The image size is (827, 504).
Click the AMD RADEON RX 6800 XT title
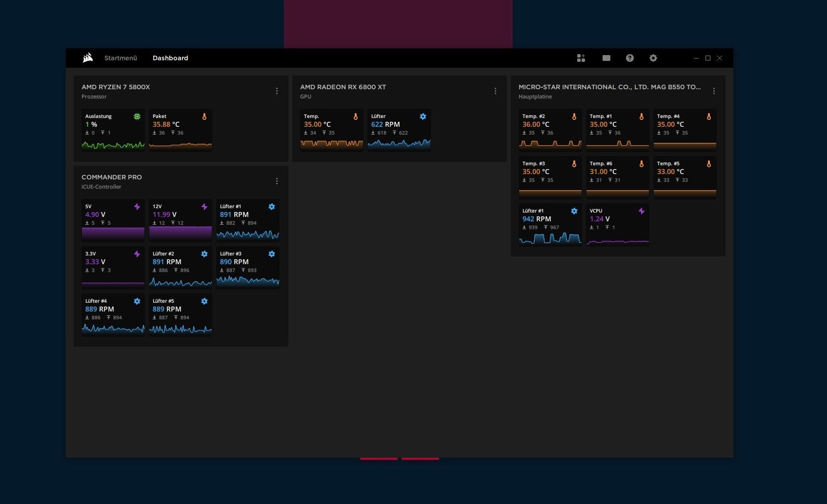pos(343,87)
